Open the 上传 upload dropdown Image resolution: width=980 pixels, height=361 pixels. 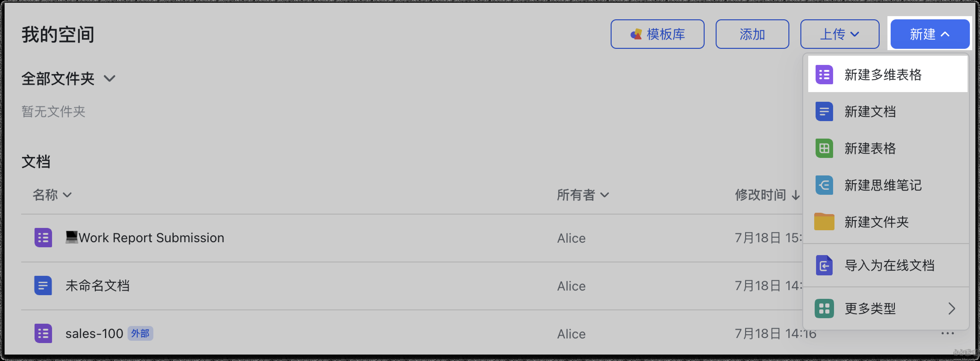[x=840, y=34]
